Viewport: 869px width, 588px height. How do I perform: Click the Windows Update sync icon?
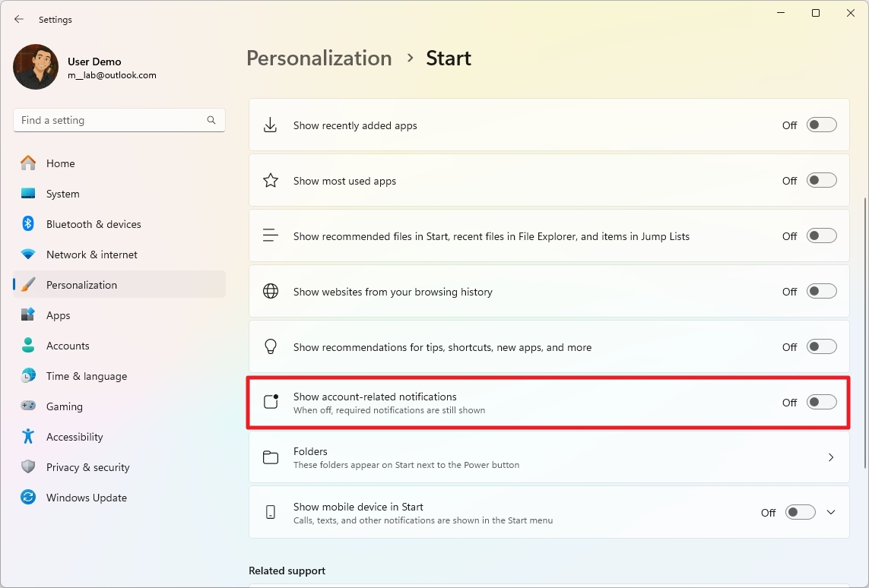point(28,498)
